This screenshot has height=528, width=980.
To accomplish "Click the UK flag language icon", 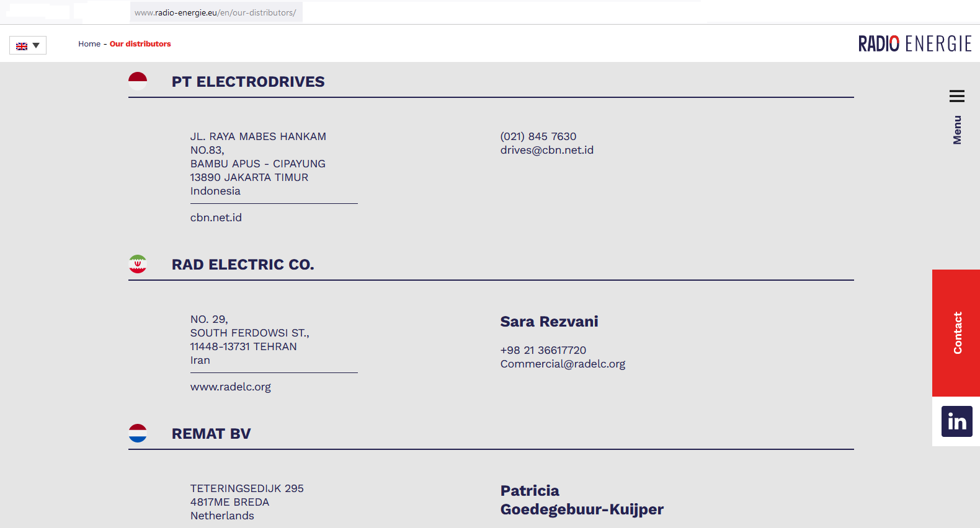I will tap(22, 46).
